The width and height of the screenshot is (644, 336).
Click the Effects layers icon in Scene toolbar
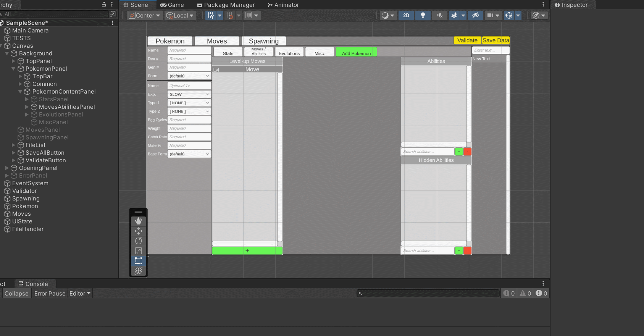(x=454, y=15)
